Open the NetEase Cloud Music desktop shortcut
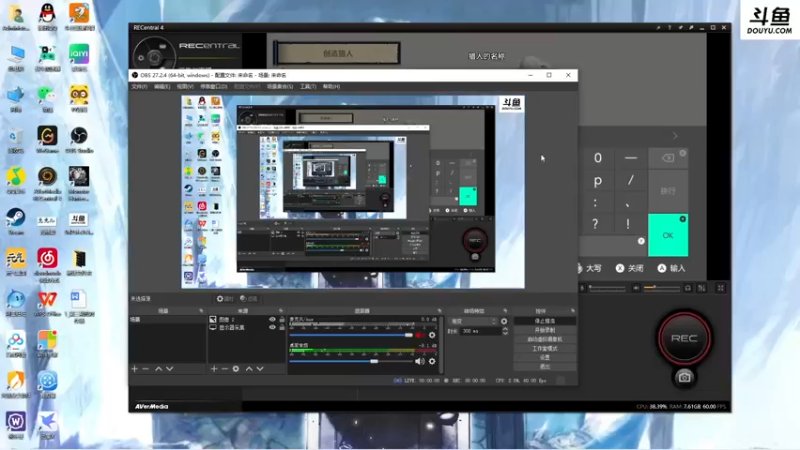Screen dimensions: 800x450 click(x=47, y=265)
